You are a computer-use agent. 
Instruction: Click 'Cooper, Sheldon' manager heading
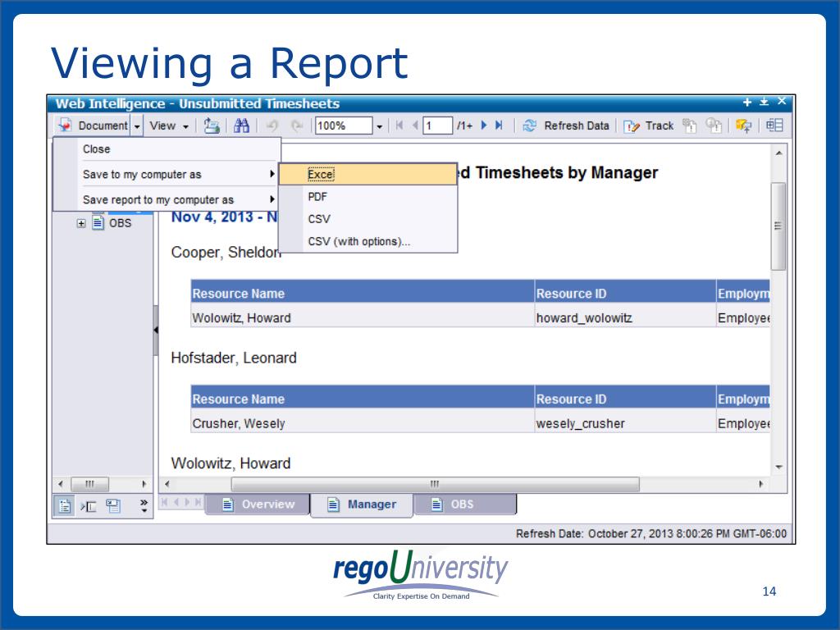[226, 253]
